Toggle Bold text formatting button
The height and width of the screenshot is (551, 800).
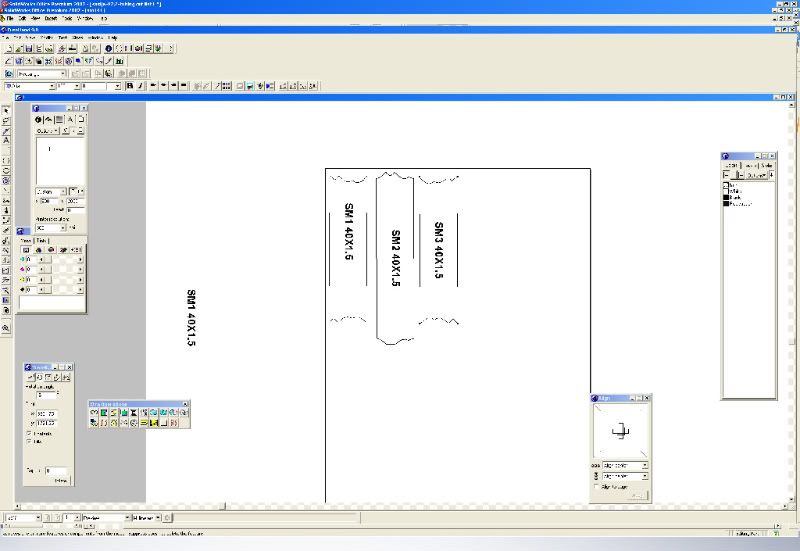(130, 86)
